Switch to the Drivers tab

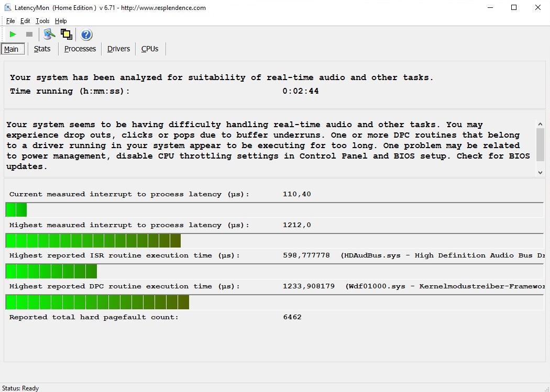coord(118,49)
